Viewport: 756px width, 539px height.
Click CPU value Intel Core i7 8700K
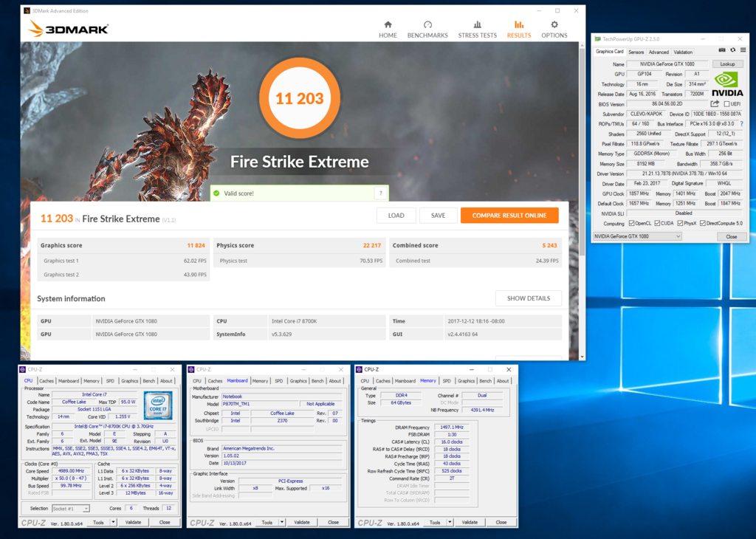[x=294, y=321]
